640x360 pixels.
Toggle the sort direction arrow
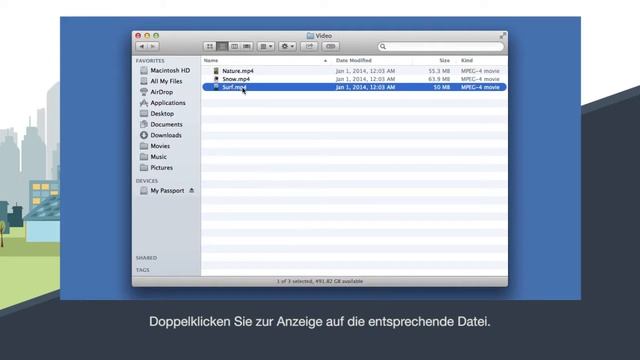[325, 61]
